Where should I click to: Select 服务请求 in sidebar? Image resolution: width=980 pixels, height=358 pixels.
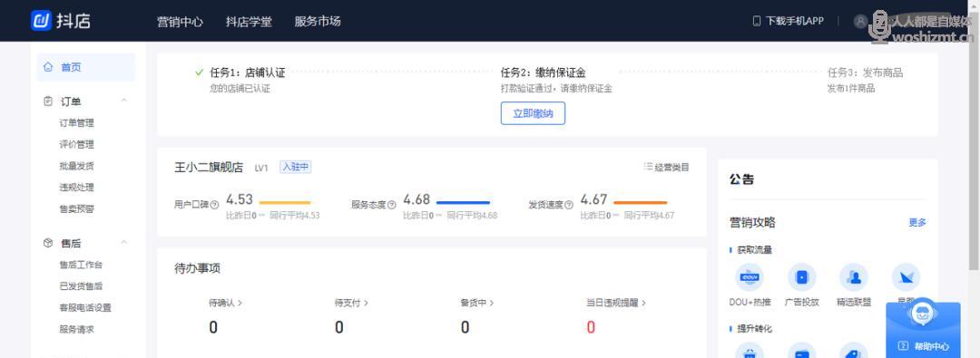(77, 329)
